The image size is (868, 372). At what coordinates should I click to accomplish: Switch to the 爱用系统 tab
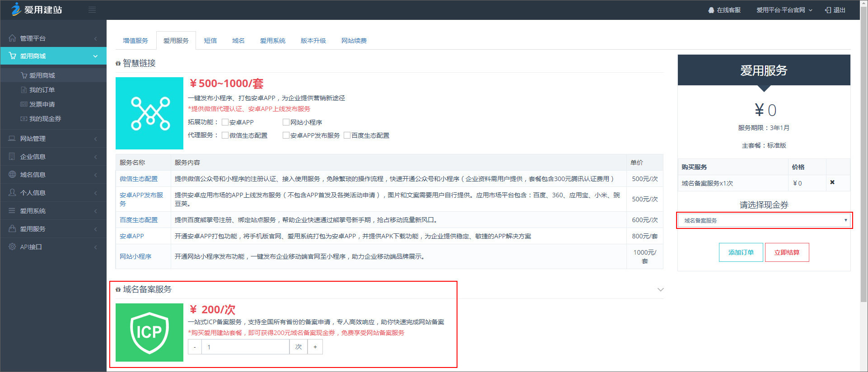273,41
